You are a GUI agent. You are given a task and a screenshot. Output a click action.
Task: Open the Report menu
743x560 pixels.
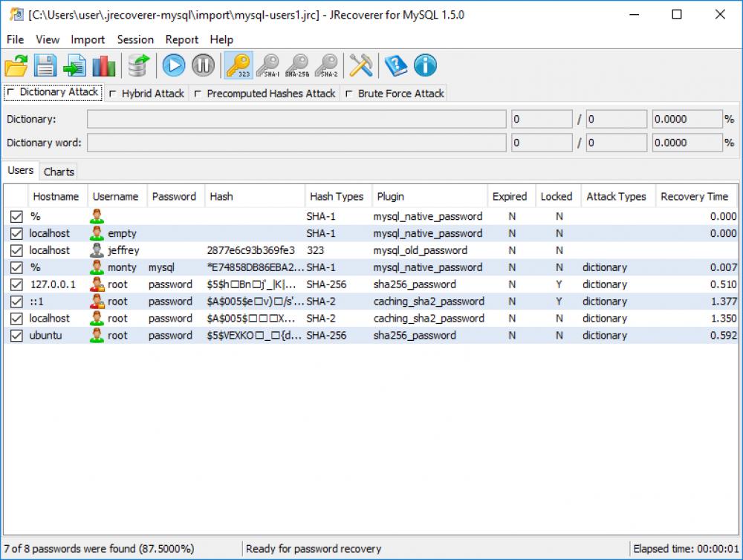[181, 39]
